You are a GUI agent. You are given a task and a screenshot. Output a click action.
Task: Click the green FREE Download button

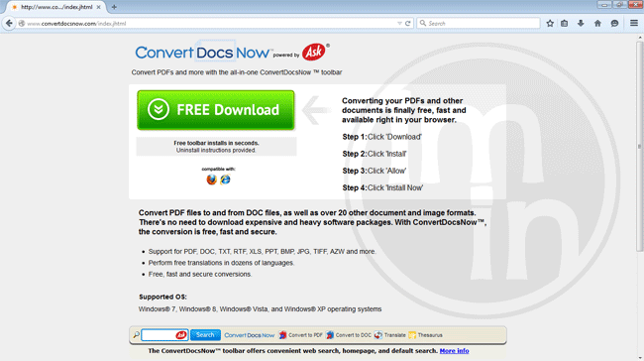coord(216,110)
